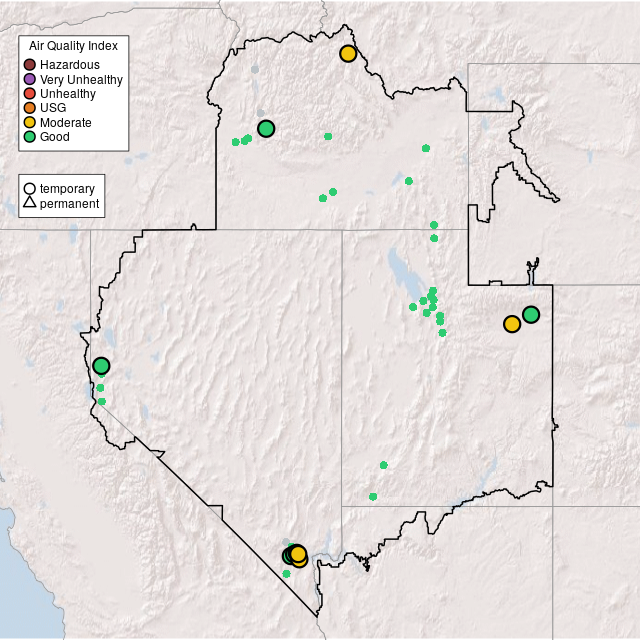Select the Good green legend circle
This screenshot has height=640, width=640.
pyautogui.click(x=30, y=136)
